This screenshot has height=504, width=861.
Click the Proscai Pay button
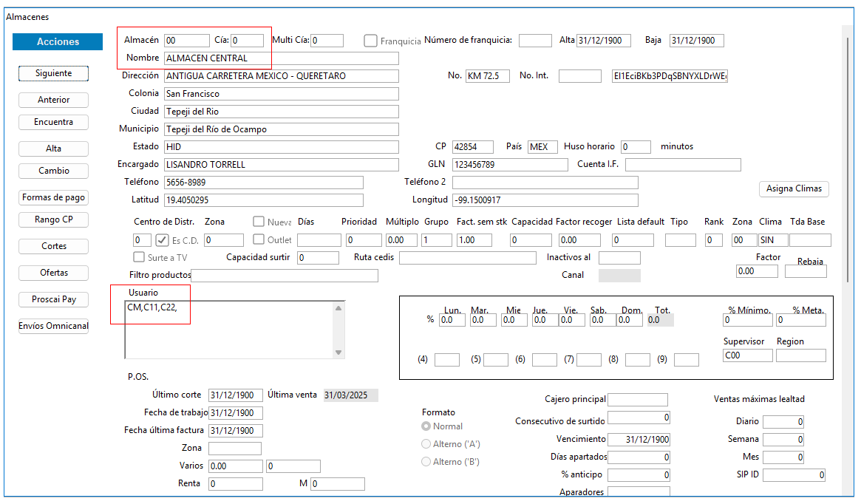53,300
